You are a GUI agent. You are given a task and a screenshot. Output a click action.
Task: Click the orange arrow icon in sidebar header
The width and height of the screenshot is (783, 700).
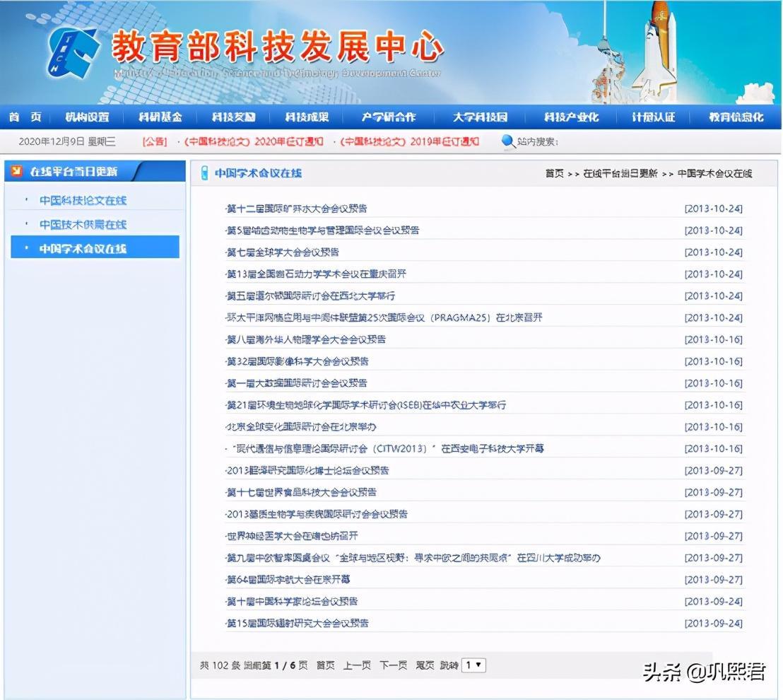[x=17, y=171]
